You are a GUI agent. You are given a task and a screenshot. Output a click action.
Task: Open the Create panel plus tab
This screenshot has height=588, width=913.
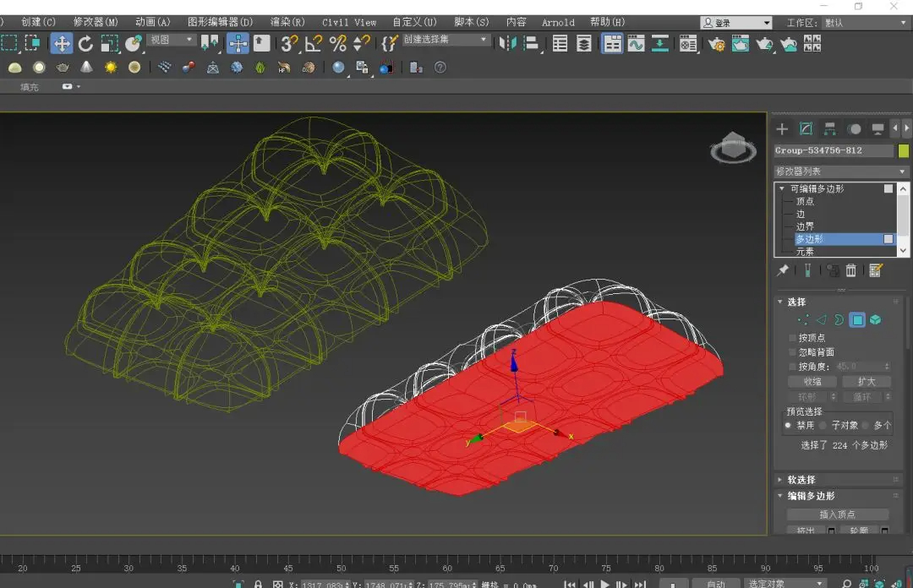pos(782,128)
